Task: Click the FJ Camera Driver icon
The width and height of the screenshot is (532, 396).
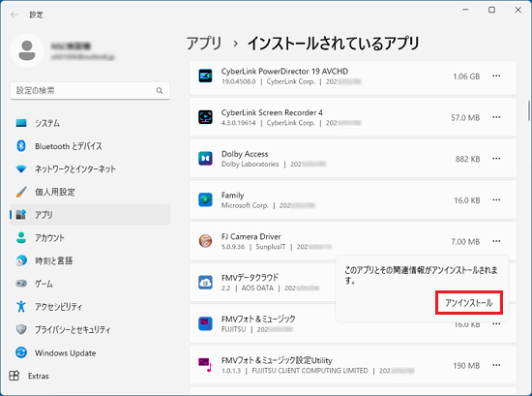Action: point(205,241)
